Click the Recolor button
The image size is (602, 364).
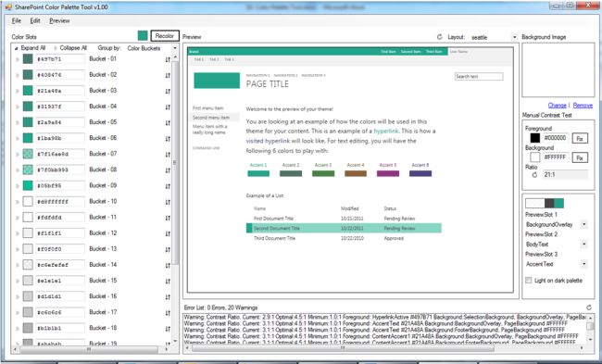165,36
